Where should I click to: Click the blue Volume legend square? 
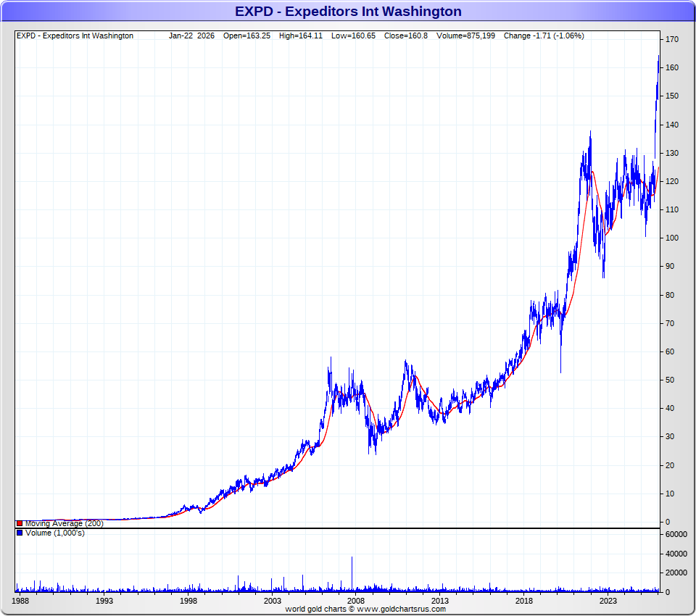[20, 533]
